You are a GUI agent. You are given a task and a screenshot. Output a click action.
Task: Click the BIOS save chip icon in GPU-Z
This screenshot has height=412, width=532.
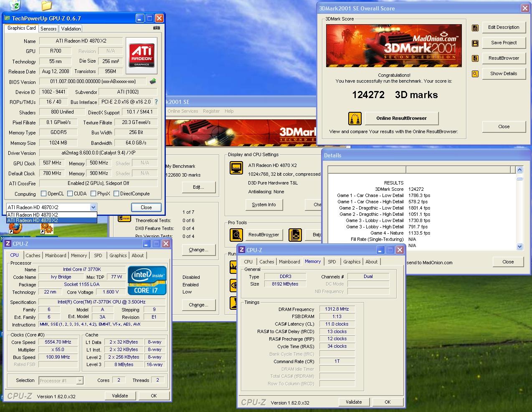(153, 81)
